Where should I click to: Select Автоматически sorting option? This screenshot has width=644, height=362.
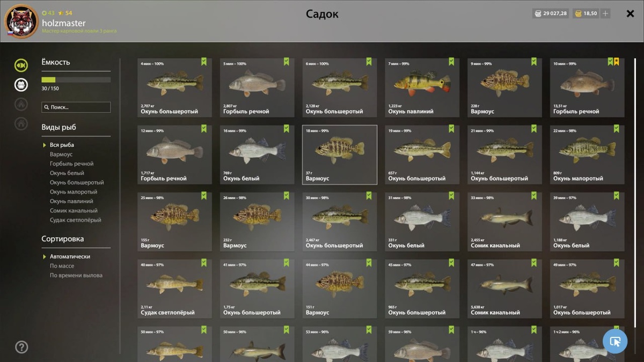tap(70, 256)
